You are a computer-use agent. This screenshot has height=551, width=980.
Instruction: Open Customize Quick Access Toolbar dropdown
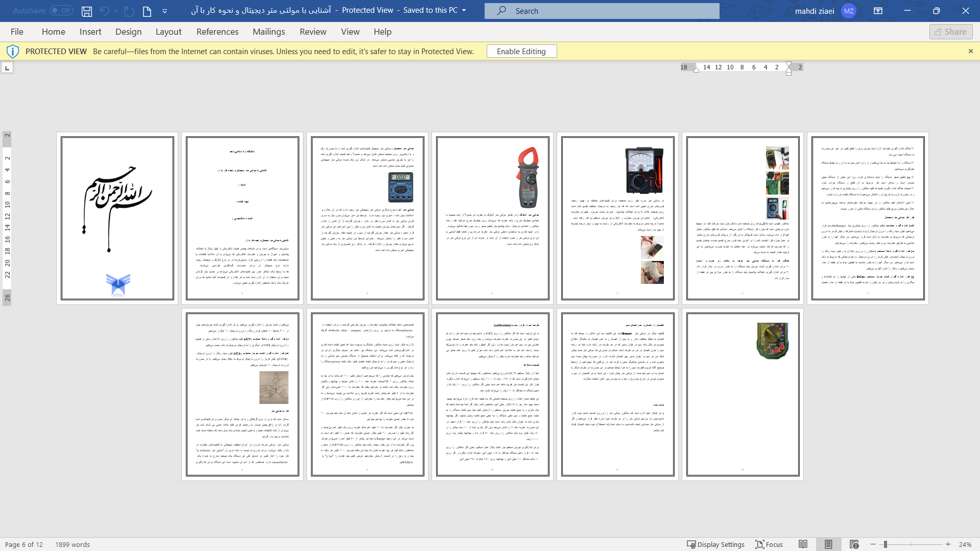(x=164, y=11)
